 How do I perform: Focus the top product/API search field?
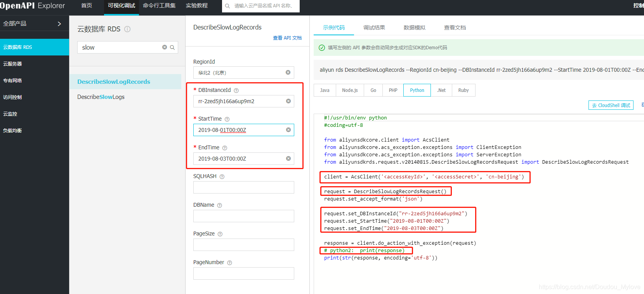click(261, 6)
